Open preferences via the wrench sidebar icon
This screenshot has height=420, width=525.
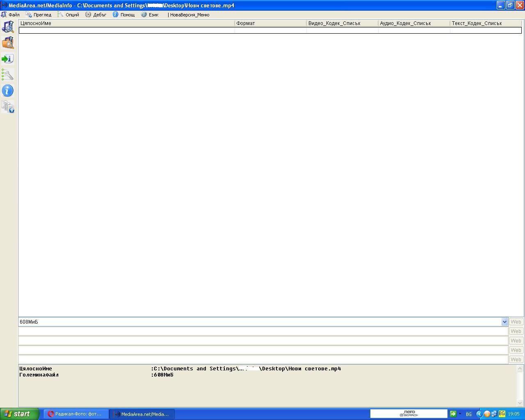click(x=8, y=75)
